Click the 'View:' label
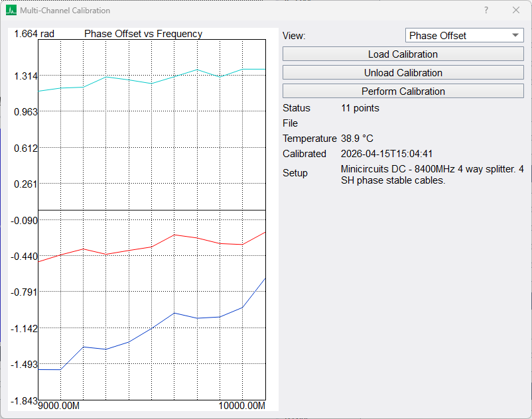This screenshot has height=419, width=532. tap(294, 36)
